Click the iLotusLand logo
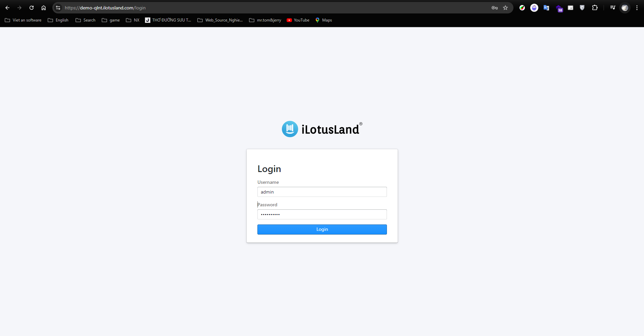 tap(322, 129)
